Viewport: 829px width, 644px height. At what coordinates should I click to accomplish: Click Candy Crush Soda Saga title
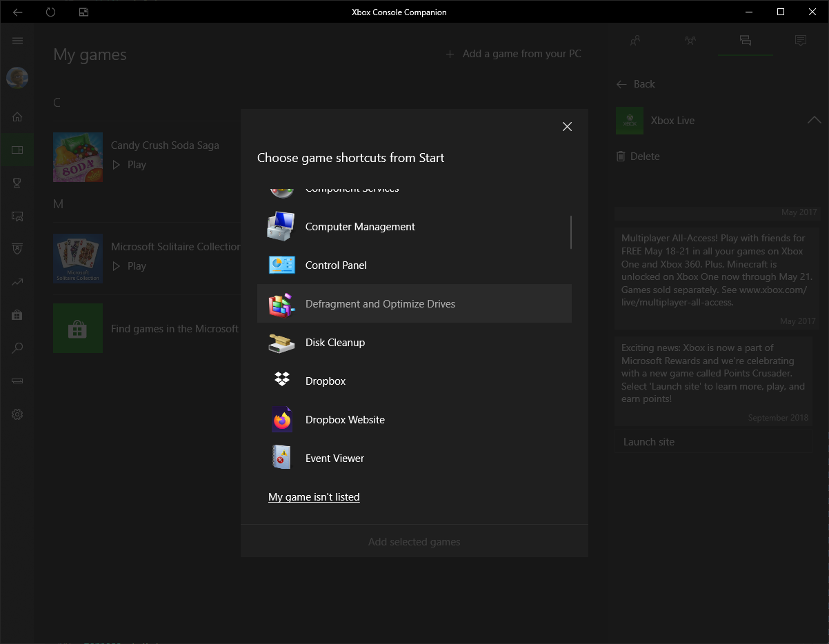165,145
